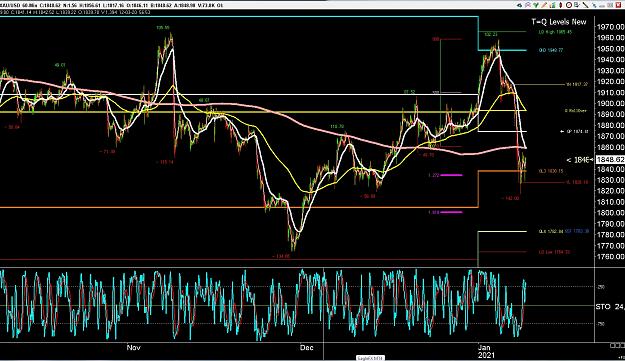625x361 pixels.
Task: Click the 1900.00 price axis label
Action: pyautogui.click(x=610, y=103)
